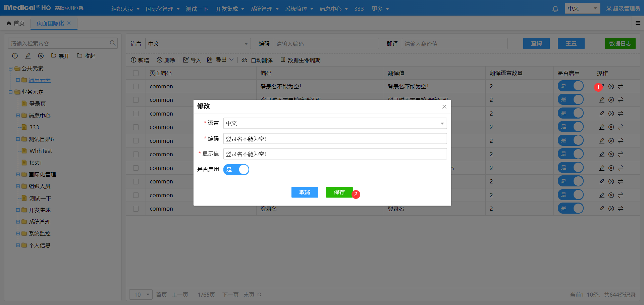
Task: Click the 请输入翻译值 filter input
Action: [x=454, y=44]
